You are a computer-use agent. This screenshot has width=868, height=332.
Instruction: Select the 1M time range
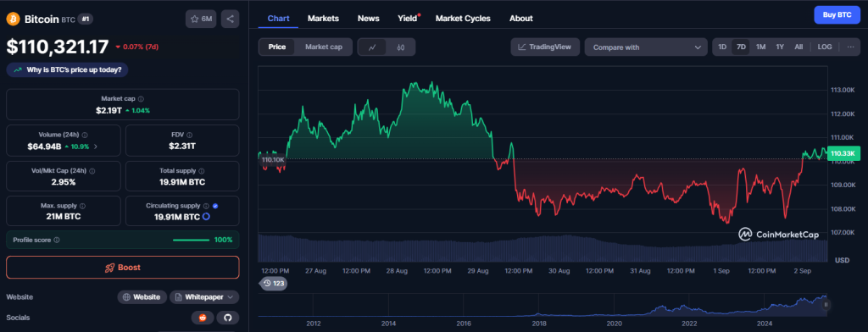pos(760,47)
